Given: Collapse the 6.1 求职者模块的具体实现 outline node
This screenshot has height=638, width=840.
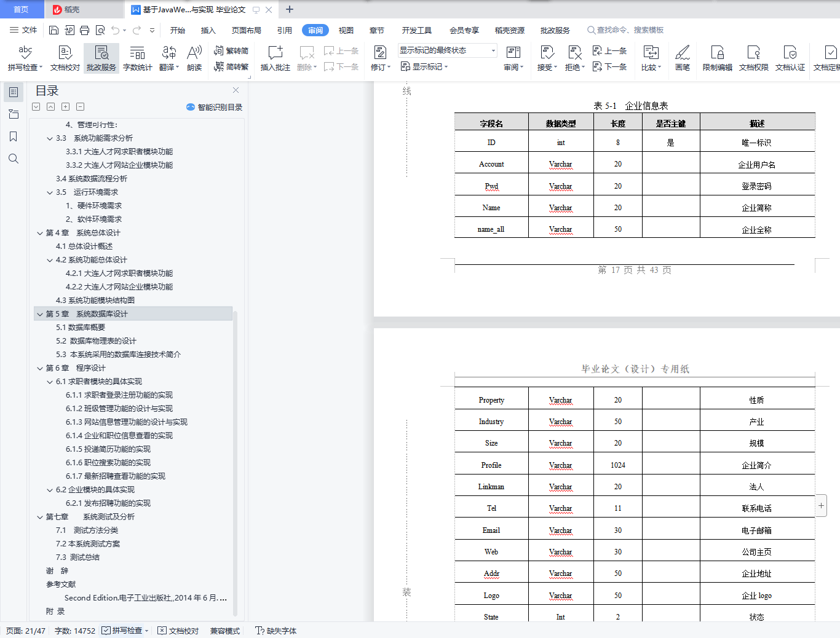Looking at the screenshot, I should [50, 382].
